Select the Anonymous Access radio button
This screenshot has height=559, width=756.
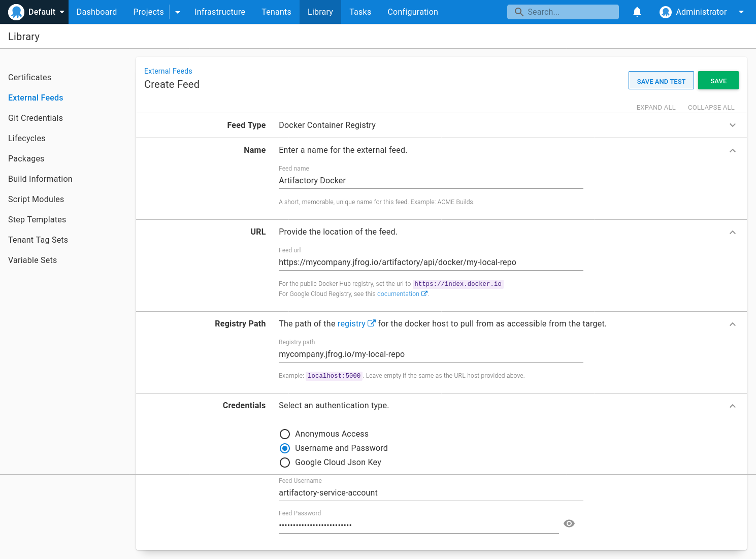(285, 434)
